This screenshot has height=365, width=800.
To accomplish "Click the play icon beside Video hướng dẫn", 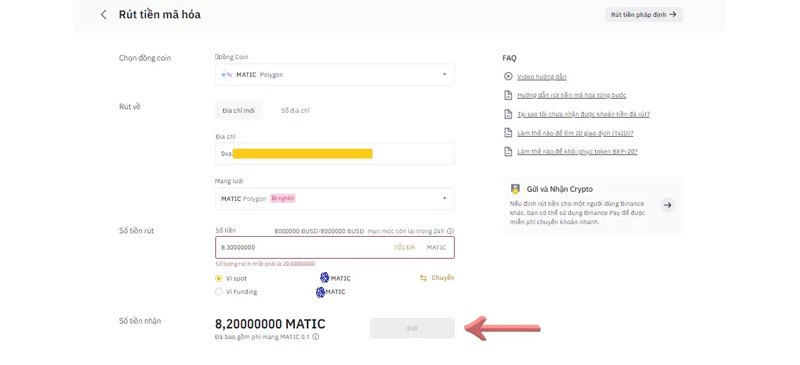I will (508, 77).
